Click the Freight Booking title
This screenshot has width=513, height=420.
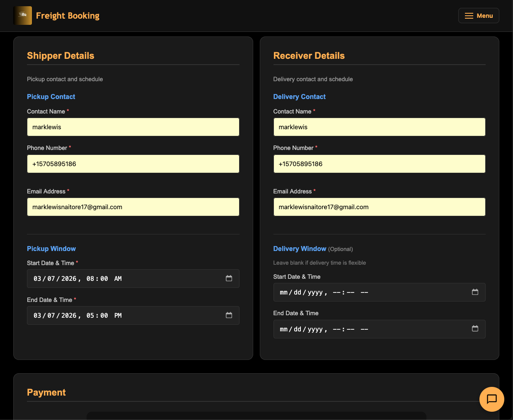click(68, 16)
